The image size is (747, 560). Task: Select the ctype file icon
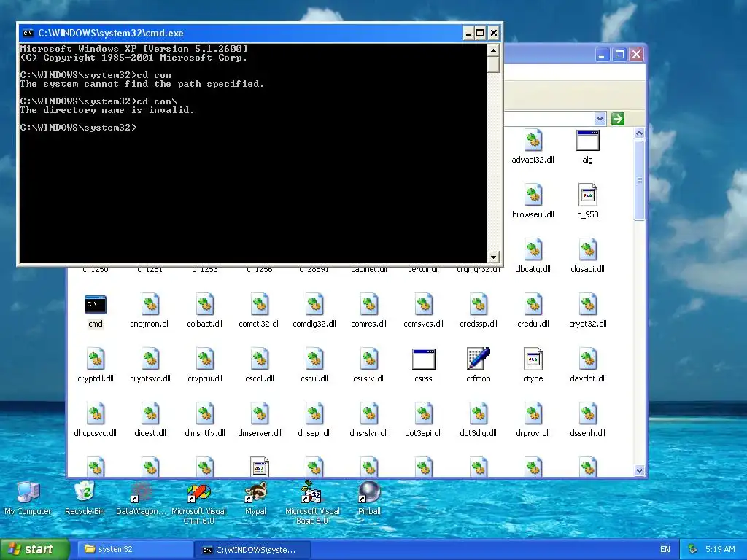(533, 359)
